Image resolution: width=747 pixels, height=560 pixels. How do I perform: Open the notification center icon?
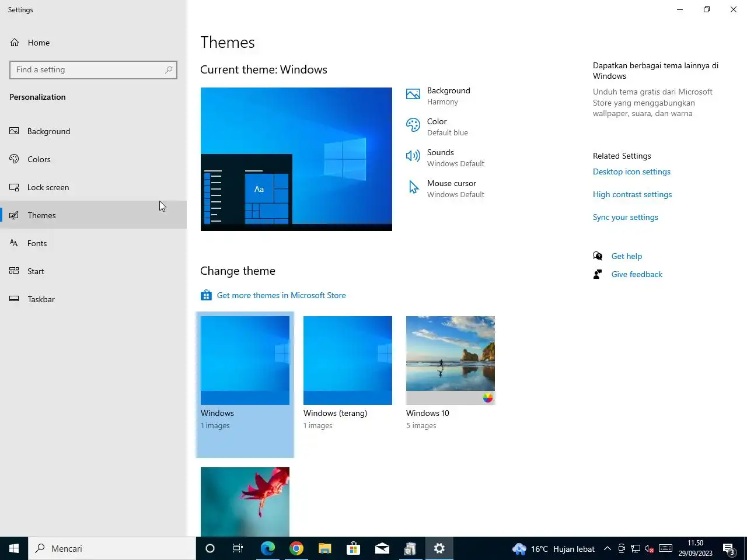tap(729, 548)
